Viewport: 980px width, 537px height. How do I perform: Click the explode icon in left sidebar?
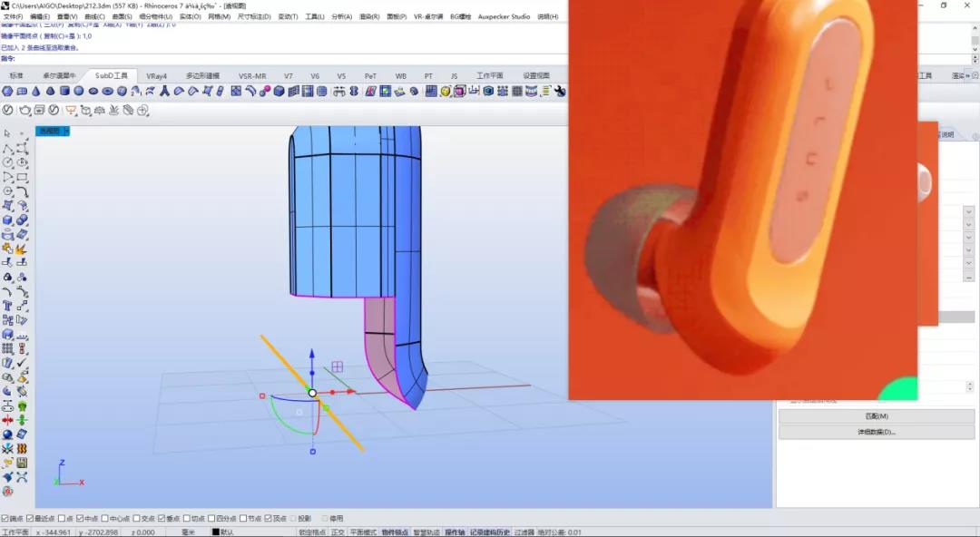22,249
